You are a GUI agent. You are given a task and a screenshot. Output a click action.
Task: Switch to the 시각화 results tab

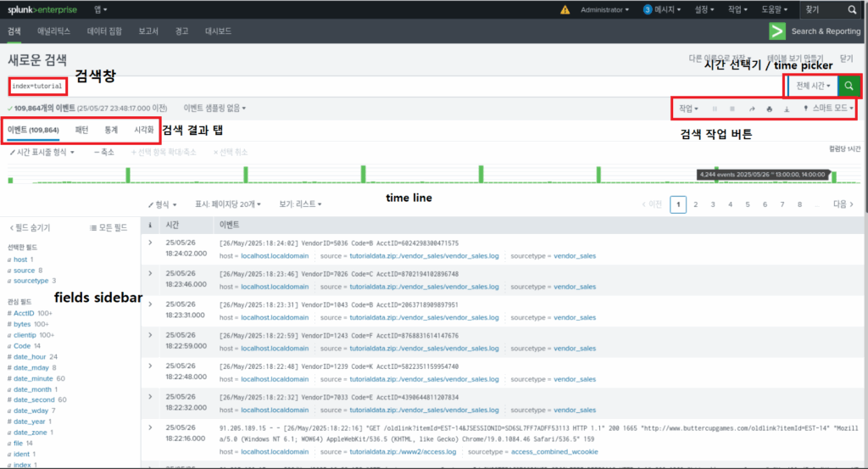[143, 130]
